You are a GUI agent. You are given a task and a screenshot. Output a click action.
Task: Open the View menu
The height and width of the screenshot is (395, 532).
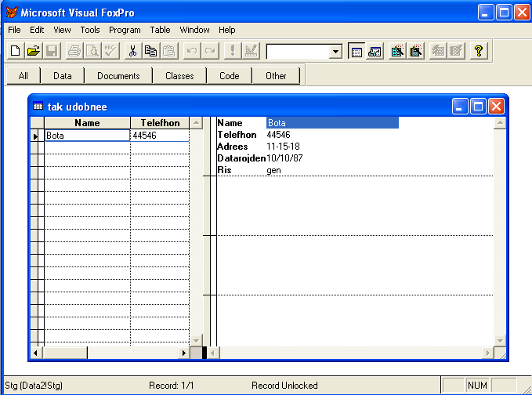click(x=62, y=30)
